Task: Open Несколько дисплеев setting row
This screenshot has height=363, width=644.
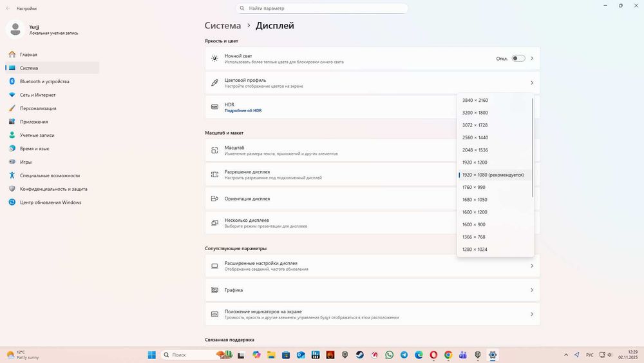Action: (372, 223)
